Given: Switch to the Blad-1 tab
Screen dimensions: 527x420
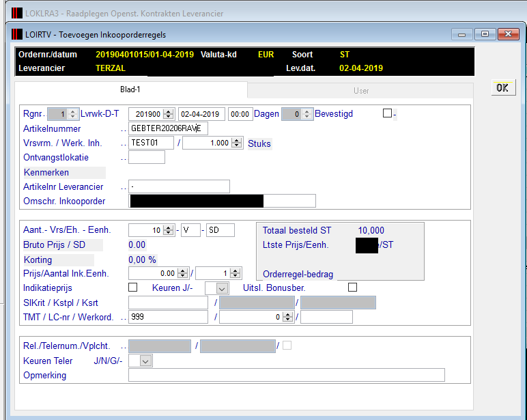Looking at the screenshot, I should pyautogui.click(x=131, y=89).
